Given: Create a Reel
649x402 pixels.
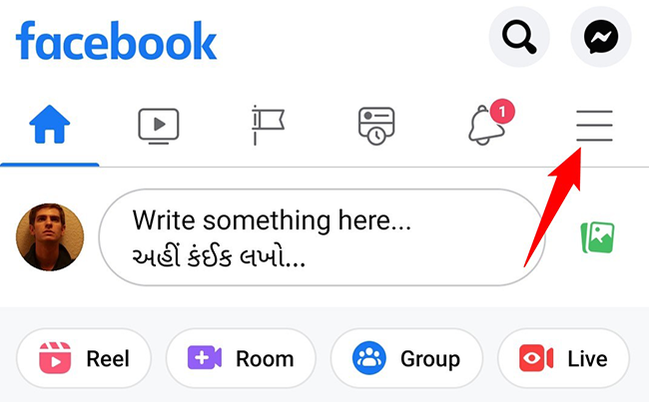Looking at the screenshot, I should [84, 358].
